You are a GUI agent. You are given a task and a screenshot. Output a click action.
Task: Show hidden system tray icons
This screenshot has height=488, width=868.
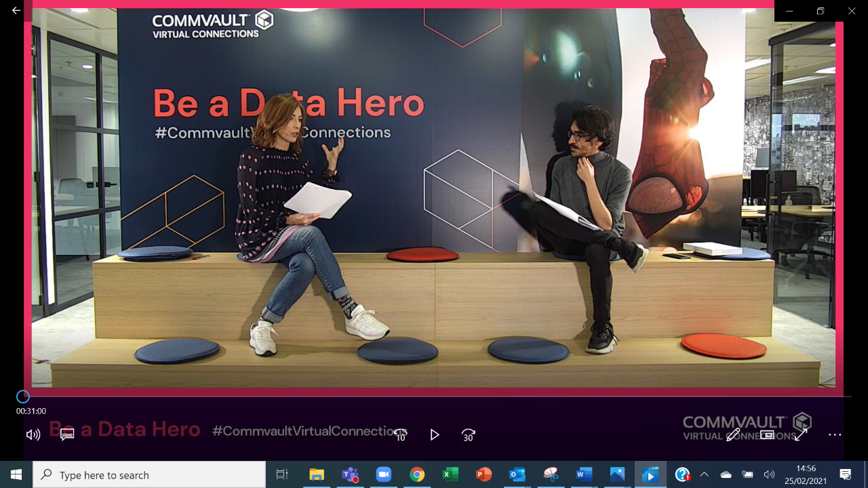[x=704, y=475]
